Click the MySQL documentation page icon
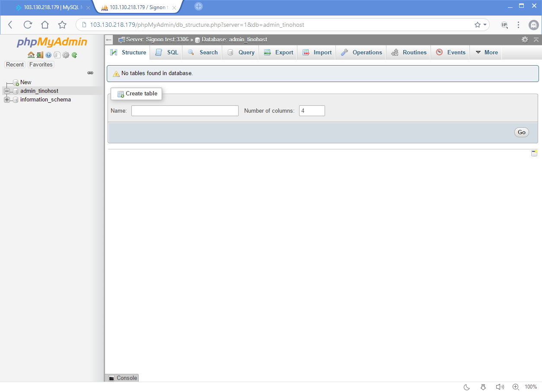This screenshot has height=392, width=542. click(x=57, y=55)
